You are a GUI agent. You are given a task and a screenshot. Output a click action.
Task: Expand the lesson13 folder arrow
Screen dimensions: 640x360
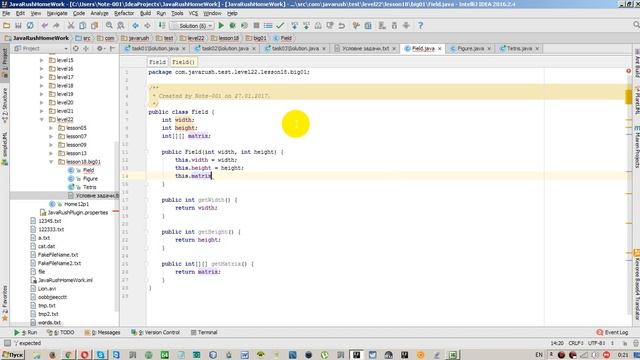click(51, 153)
